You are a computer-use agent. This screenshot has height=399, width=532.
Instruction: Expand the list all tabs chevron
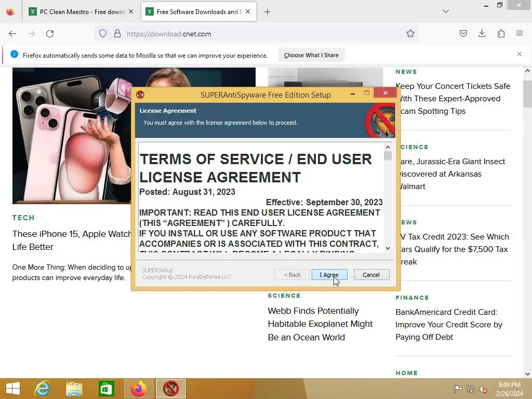tap(445, 11)
